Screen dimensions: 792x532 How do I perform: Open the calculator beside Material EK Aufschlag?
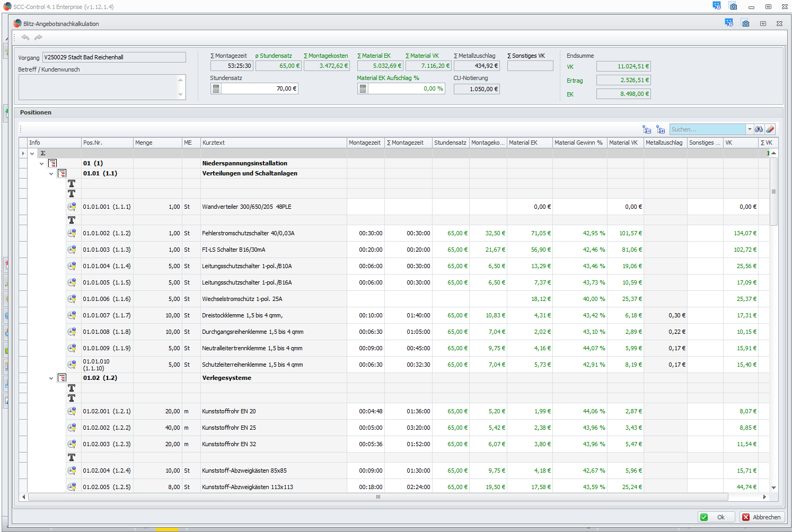coord(363,89)
